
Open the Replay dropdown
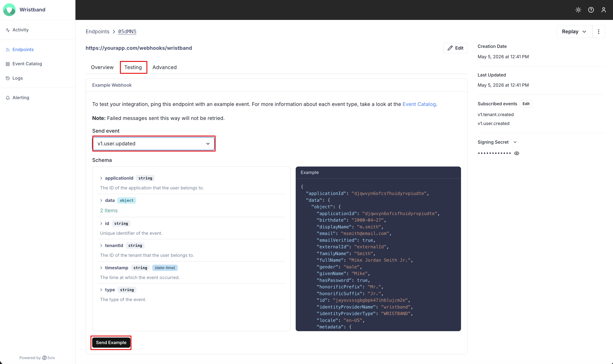point(574,32)
